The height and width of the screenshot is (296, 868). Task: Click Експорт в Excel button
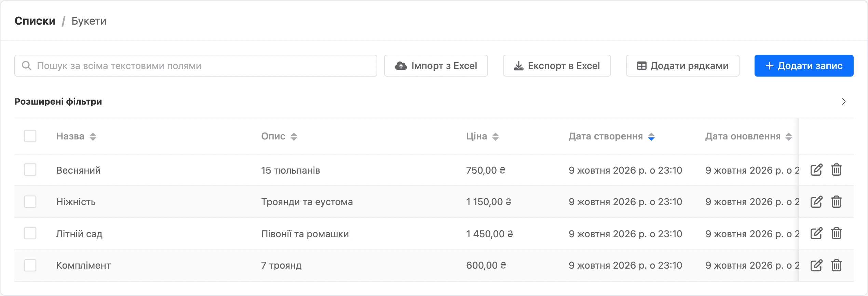click(557, 66)
